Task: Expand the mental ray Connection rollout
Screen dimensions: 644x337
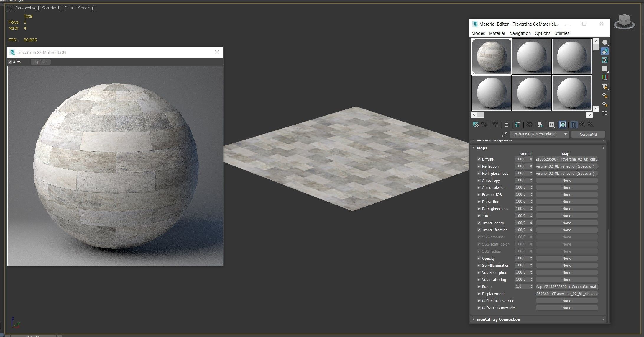Action: click(x=474, y=319)
